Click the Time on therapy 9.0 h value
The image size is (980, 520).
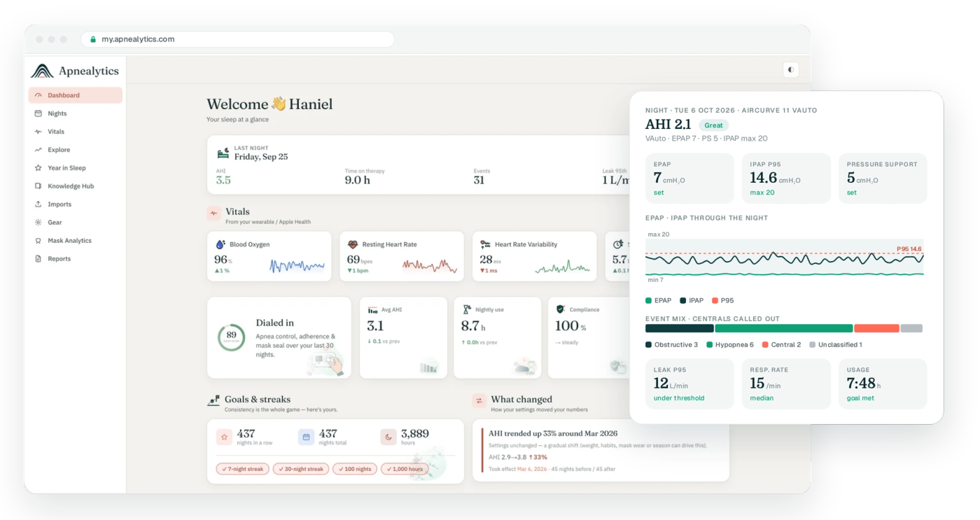click(x=357, y=180)
